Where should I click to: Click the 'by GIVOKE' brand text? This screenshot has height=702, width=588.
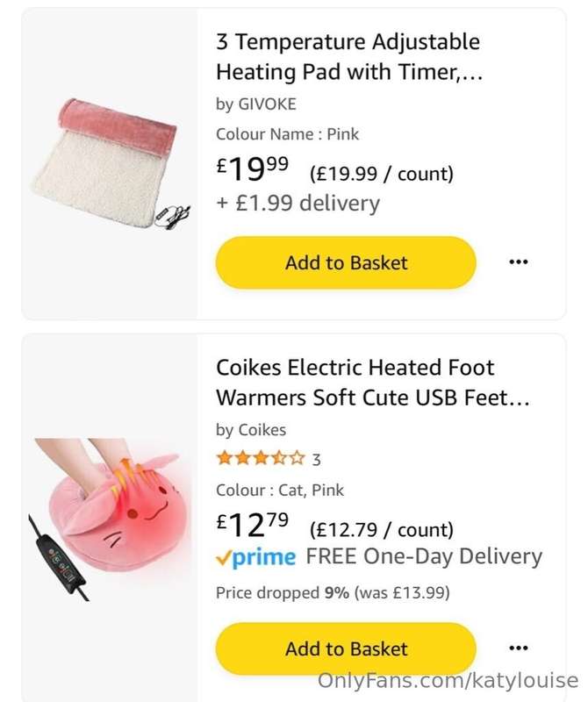coord(256,104)
